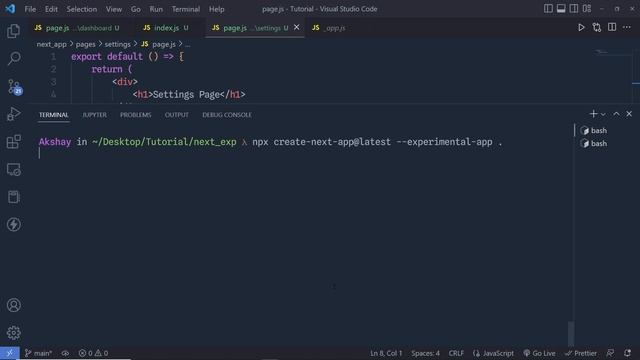Click line 4 Settings Page code
Image resolution: width=640 pixels, height=360 pixels.
tap(189, 95)
